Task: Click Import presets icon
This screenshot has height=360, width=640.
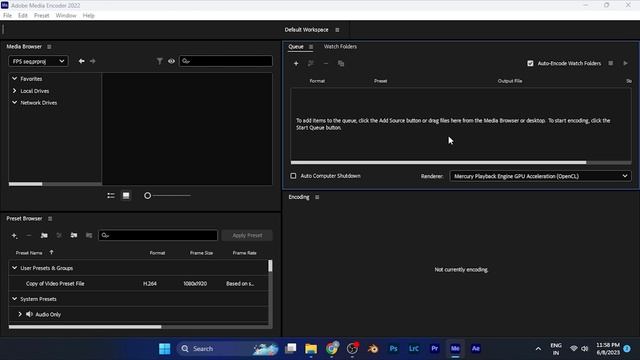Action: tap(74, 236)
